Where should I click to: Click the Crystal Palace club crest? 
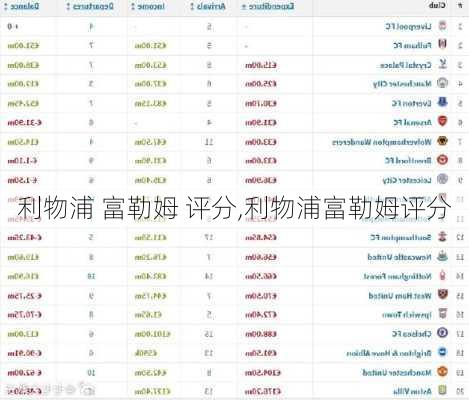442,64
